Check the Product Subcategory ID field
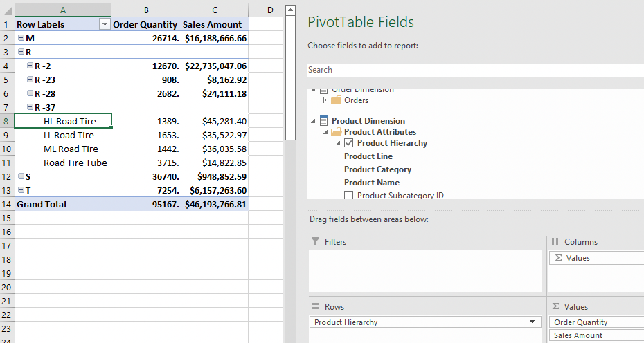This screenshot has width=644, height=343. [349, 195]
